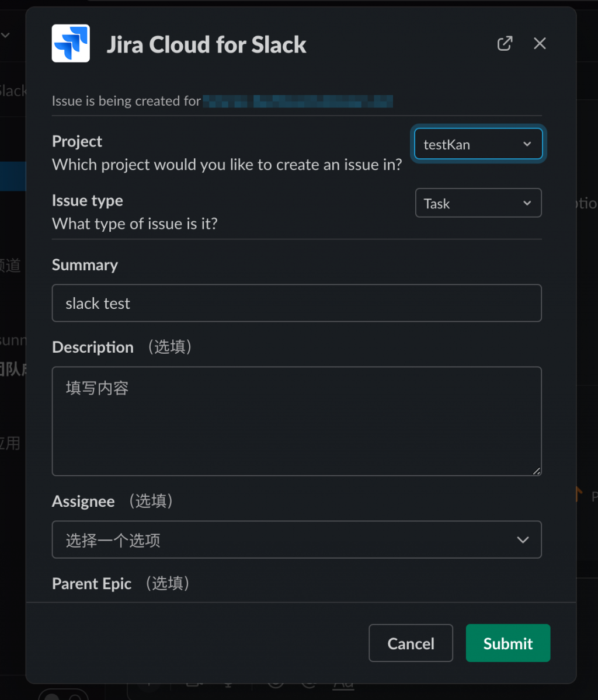The height and width of the screenshot is (700, 598).
Task: Click the Jira Cloud app logo
Action: 71,43
